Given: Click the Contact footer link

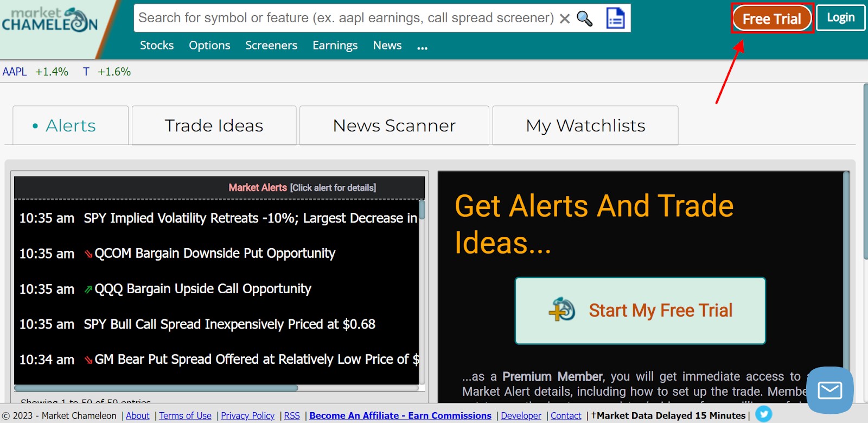Looking at the screenshot, I should [566, 415].
